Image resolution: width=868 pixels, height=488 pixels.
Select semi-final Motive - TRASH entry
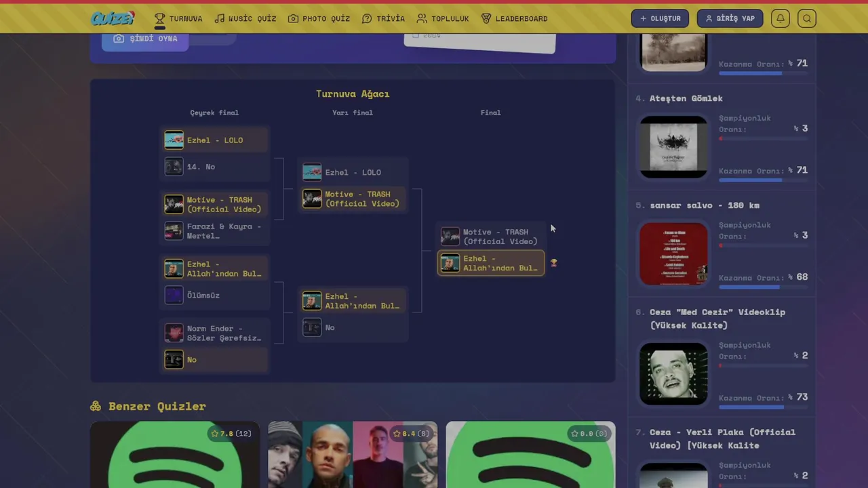click(353, 199)
